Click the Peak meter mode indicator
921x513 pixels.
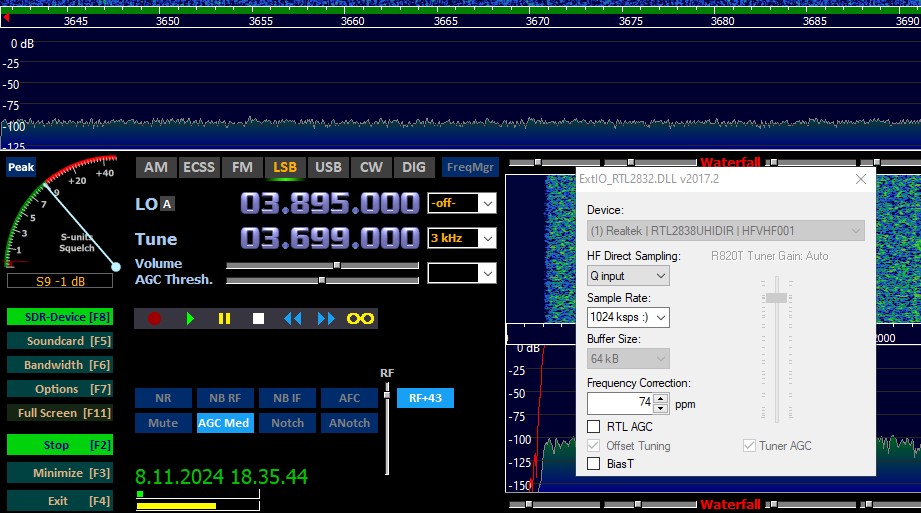point(21,167)
